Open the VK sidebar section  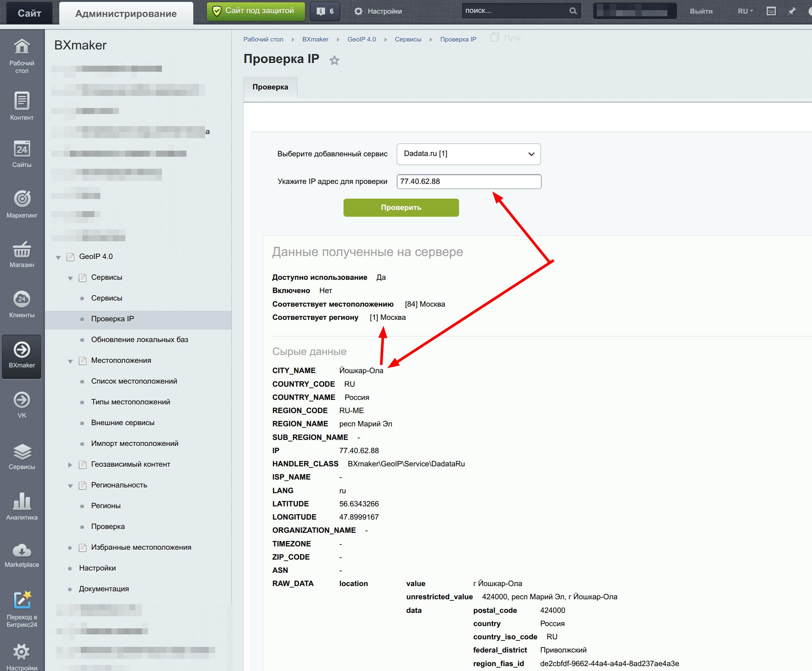[22, 404]
